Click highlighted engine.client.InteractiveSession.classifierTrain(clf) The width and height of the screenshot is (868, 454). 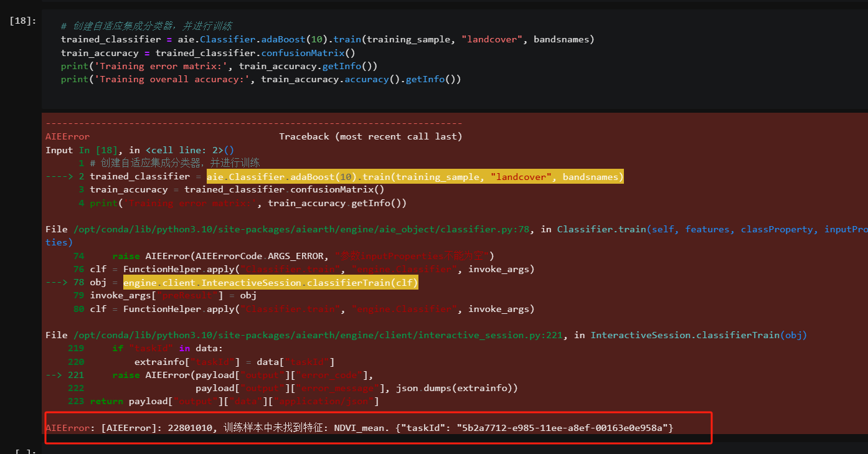(271, 283)
